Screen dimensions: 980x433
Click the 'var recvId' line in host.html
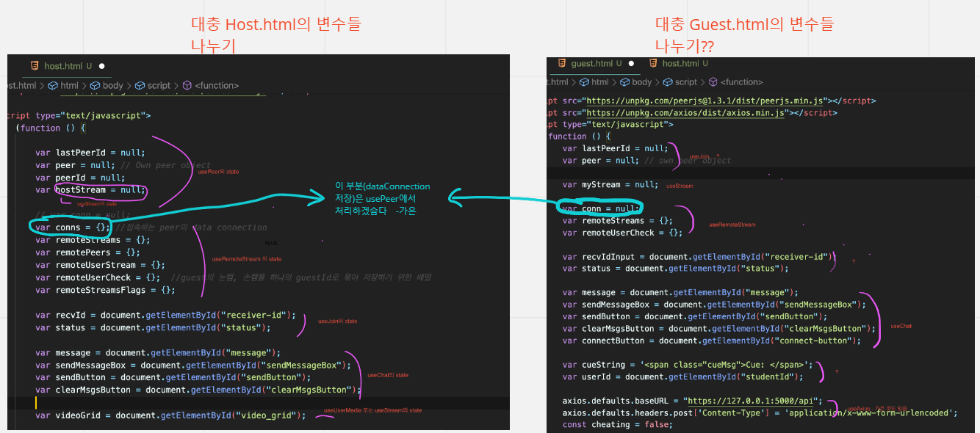click(165, 315)
